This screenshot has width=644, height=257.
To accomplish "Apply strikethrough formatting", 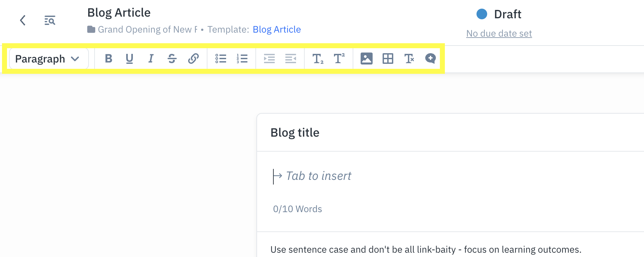I will pos(172,59).
